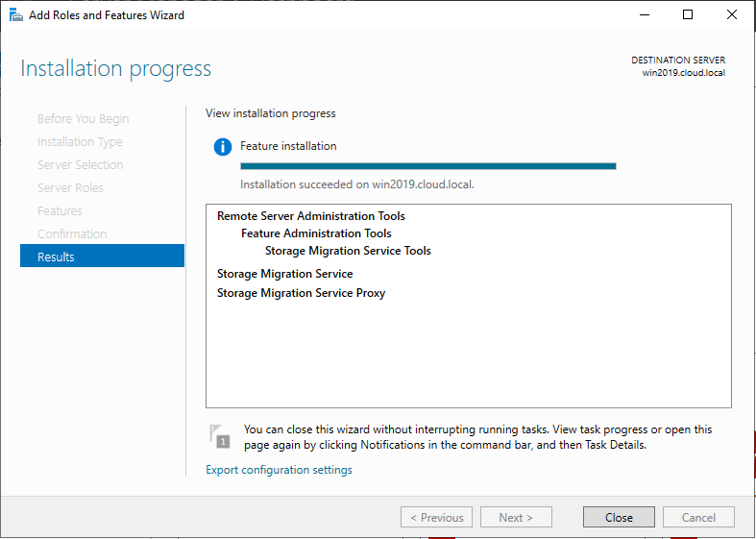This screenshot has width=756, height=539.
Task: Select the Confirmation step in the sidebar
Action: pyautogui.click(x=72, y=234)
